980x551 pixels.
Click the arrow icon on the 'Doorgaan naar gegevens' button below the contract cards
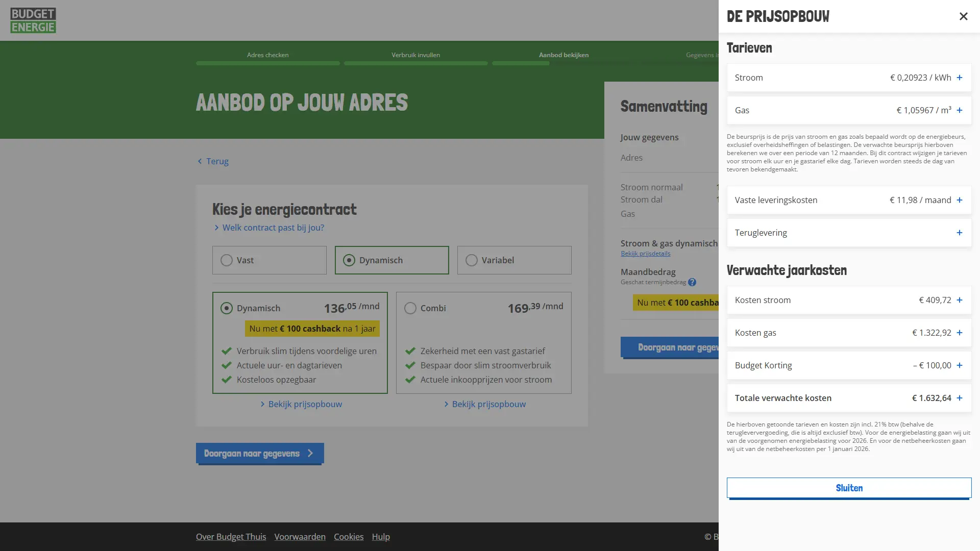point(310,453)
